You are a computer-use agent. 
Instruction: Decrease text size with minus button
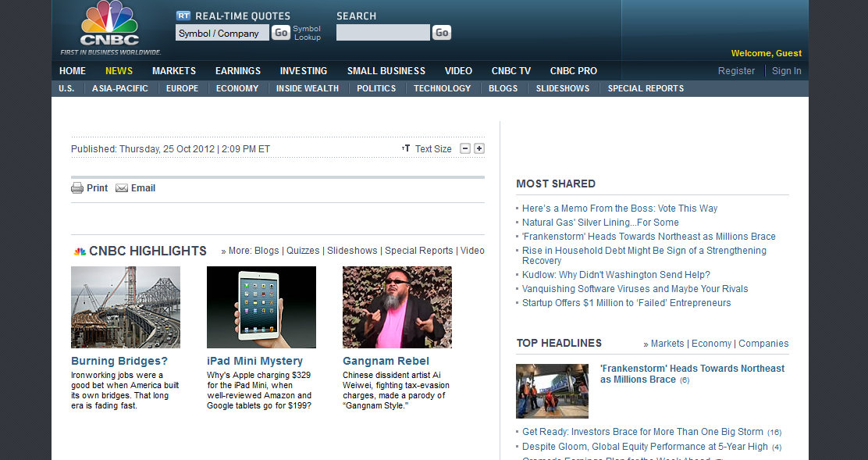click(465, 148)
